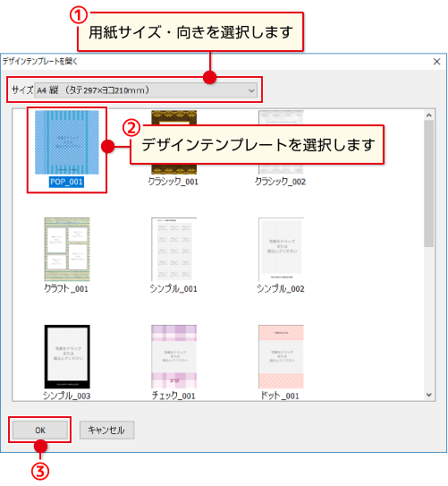Click the シンプル_002 label text
The height and width of the screenshot is (486, 448).
(x=281, y=288)
